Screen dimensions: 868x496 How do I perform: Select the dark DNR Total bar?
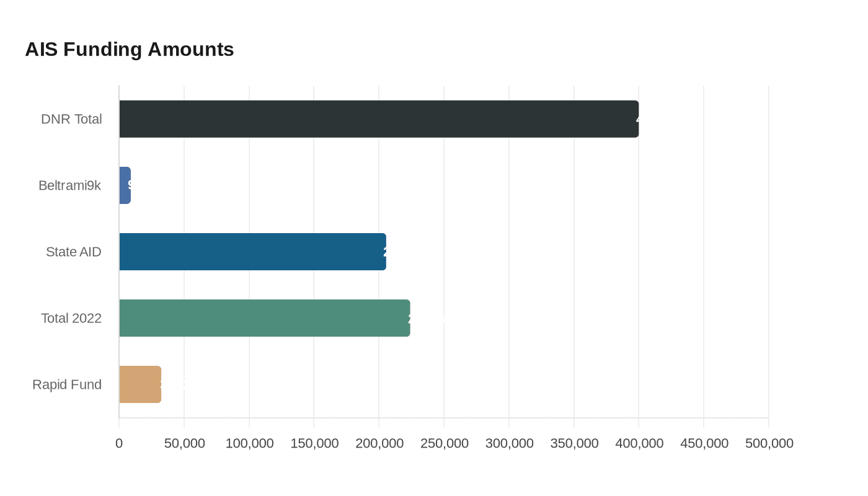(x=378, y=119)
